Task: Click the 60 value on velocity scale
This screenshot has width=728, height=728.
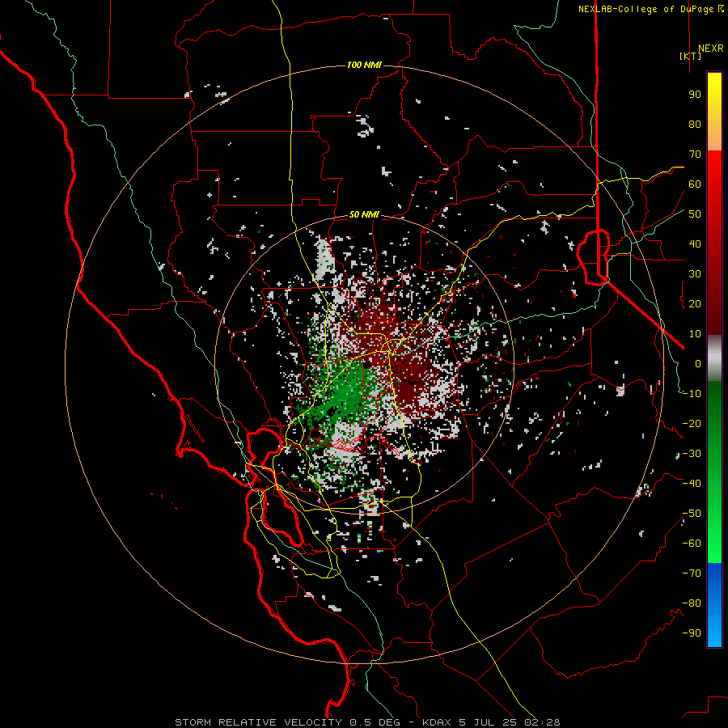Action: coord(695,184)
